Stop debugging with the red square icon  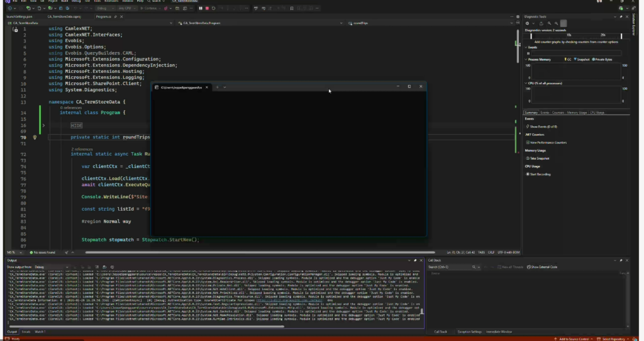207,8
